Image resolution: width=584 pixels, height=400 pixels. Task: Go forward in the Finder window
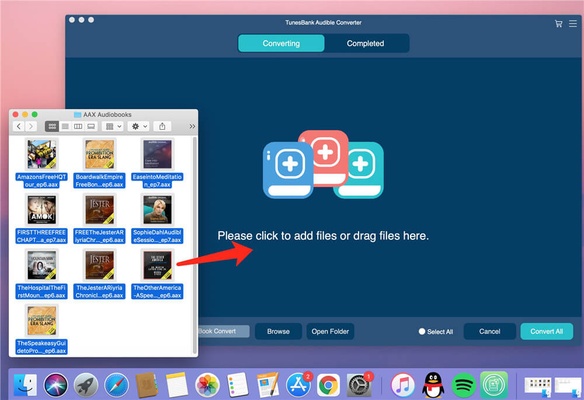(31, 126)
